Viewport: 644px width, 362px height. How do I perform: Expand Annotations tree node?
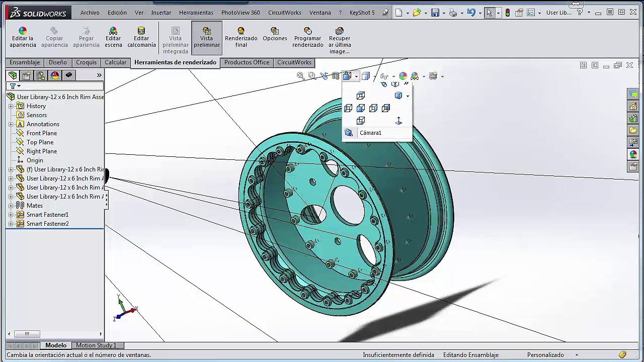click(x=11, y=124)
